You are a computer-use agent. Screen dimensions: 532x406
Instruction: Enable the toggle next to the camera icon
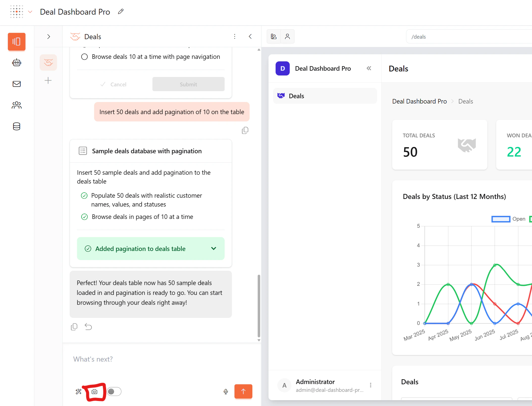(x=114, y=391)
